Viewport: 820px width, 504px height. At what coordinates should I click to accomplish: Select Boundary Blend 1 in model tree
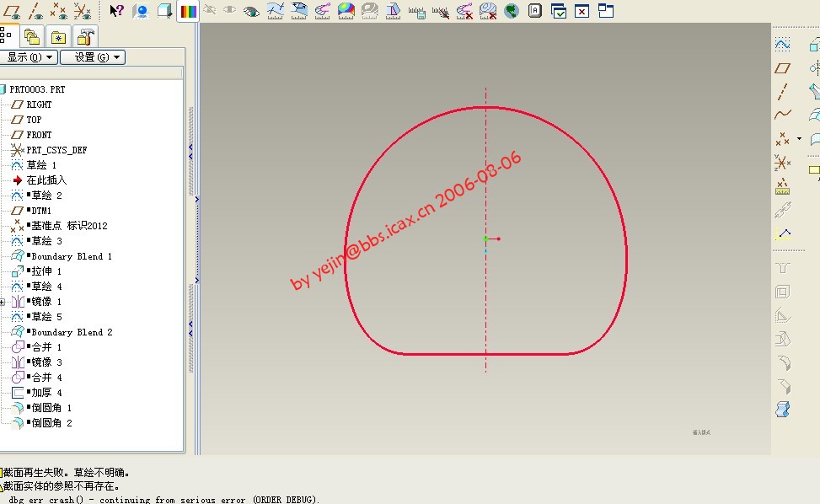[x=71, y=256]
